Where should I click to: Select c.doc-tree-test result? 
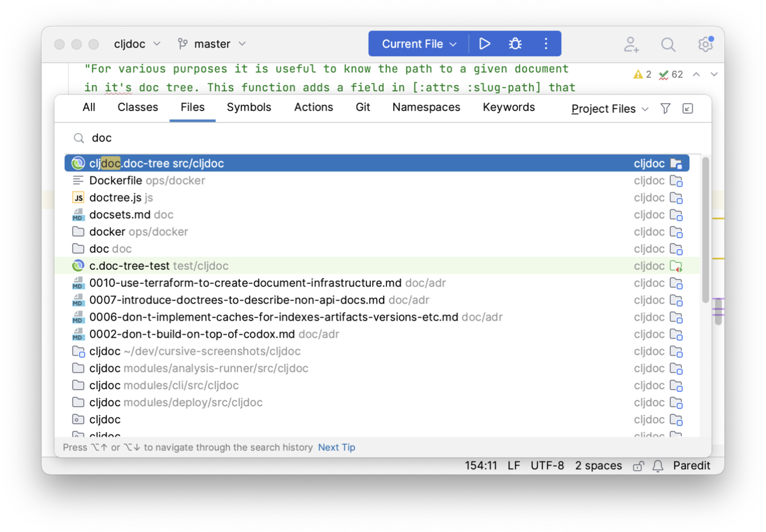coord(377,266)
